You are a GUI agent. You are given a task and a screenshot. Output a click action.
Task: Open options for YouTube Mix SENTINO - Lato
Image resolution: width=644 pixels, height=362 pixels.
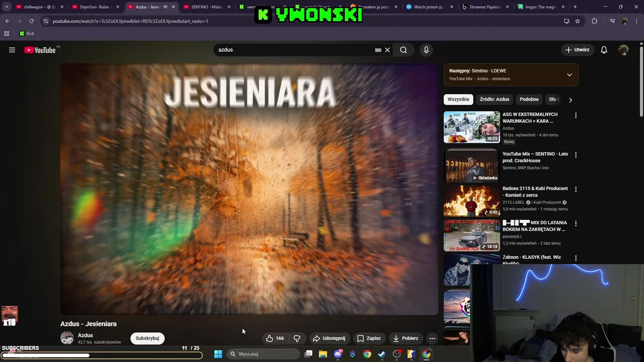click(576, 155)
